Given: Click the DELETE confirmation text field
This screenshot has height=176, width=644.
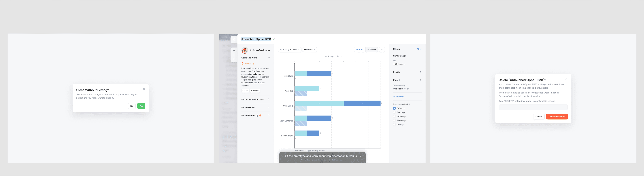Looking at the screenshot, I should (533, 107).
